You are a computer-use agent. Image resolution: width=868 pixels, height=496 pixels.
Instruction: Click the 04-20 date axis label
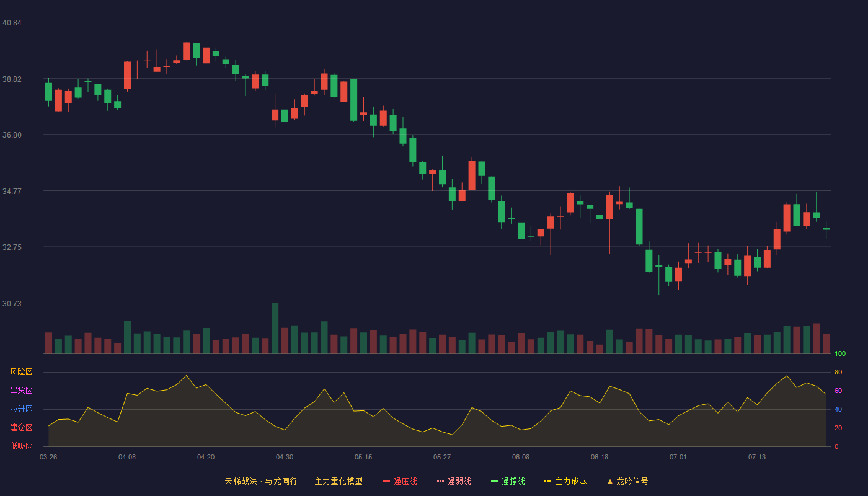206,457
